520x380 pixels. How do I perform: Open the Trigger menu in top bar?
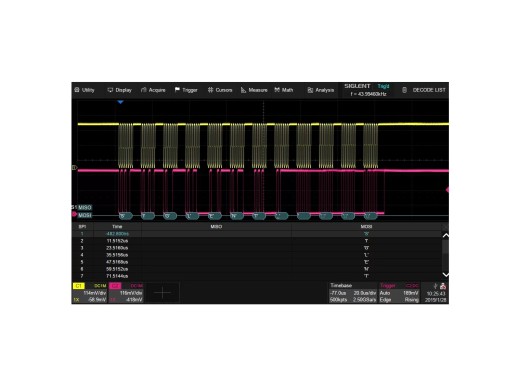pos(186,90)
